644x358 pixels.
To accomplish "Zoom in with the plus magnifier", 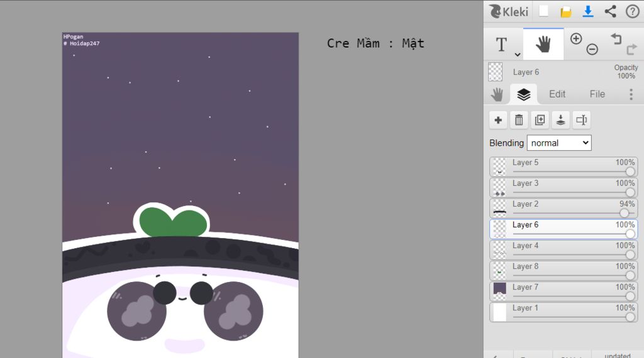I will (x=576, y=39).
